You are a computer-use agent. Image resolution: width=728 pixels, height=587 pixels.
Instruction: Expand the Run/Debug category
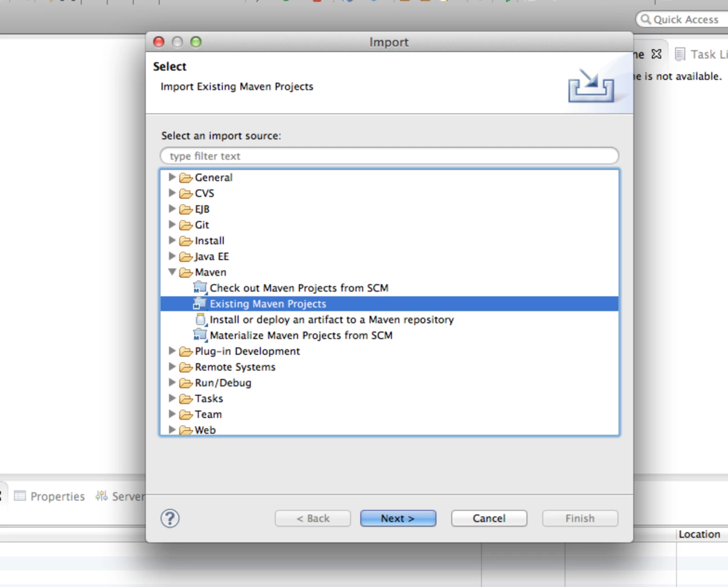[x=172, y=382]
